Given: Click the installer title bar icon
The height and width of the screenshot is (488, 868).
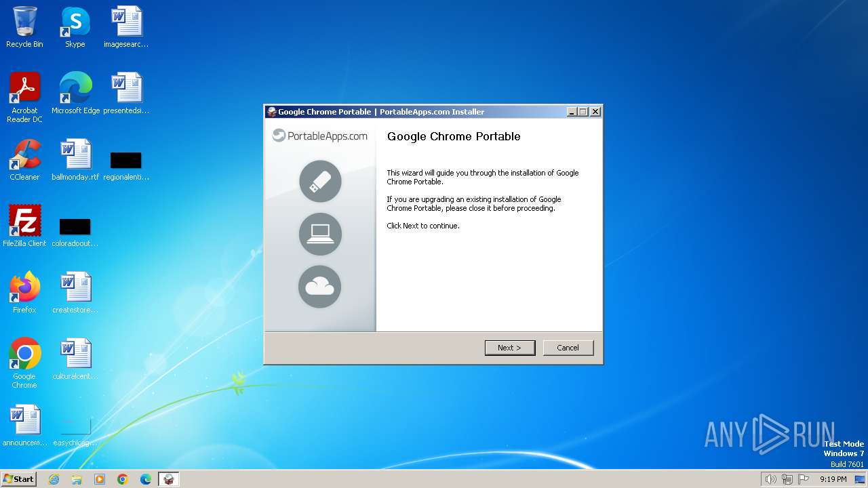Looking at the screenshot, I should pyautogui.click(x=272, y=112).
